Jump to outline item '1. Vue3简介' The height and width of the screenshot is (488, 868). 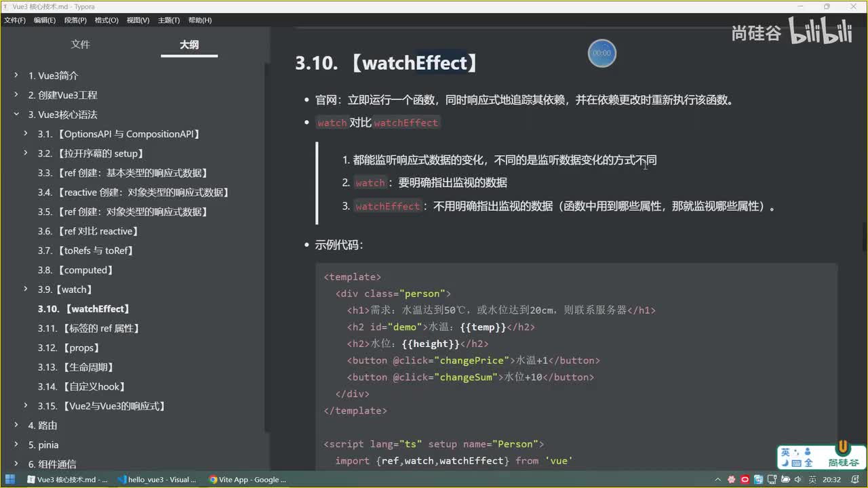point(54,75)
